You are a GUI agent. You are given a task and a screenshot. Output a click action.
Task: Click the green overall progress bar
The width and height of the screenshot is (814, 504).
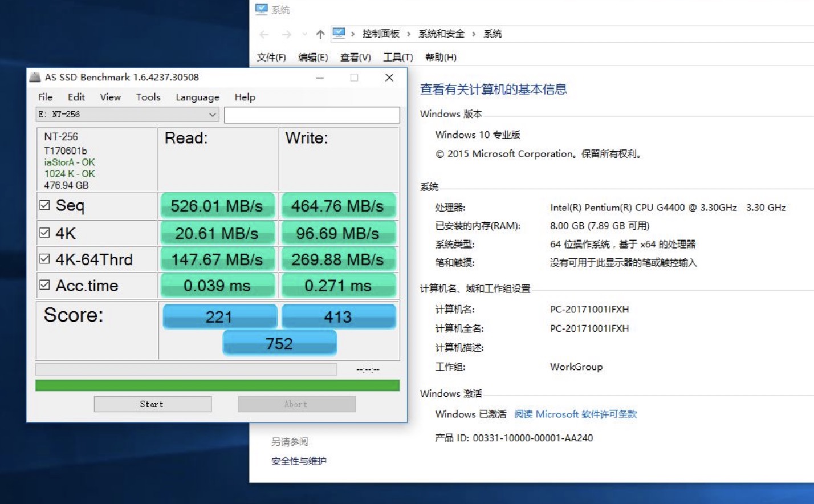pyautogui.click(x=217, y=385)
